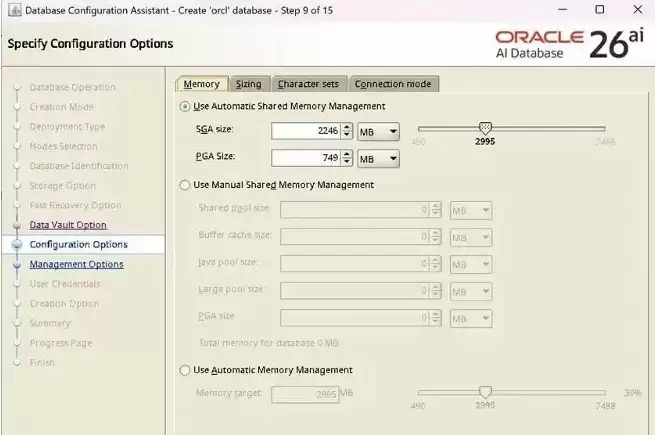This screenshot has height=435, width=655.
Task: Open the PGA Size MB unit dropdown
Action: pos(378,159)
